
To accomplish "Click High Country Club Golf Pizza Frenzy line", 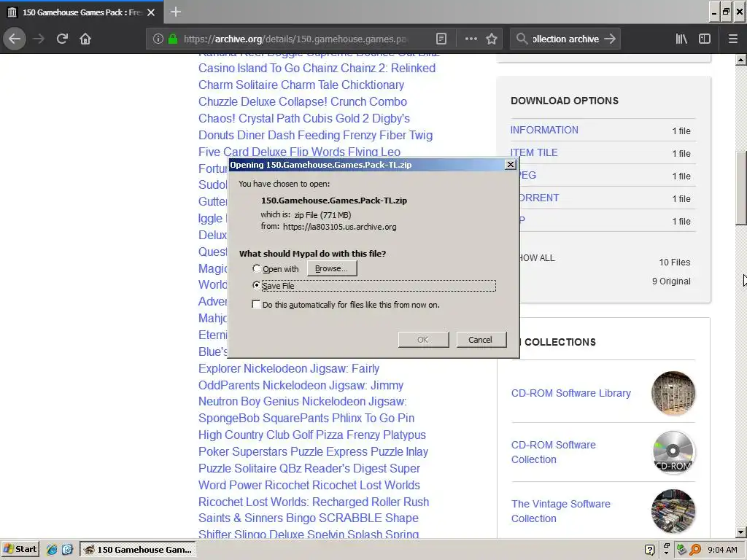I will click(312, 435).
